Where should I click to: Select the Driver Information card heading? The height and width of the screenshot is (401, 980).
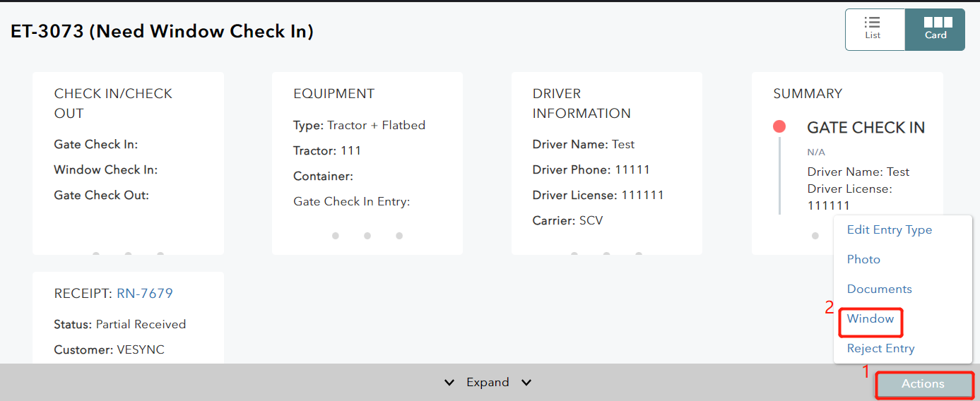pos(581,103)
